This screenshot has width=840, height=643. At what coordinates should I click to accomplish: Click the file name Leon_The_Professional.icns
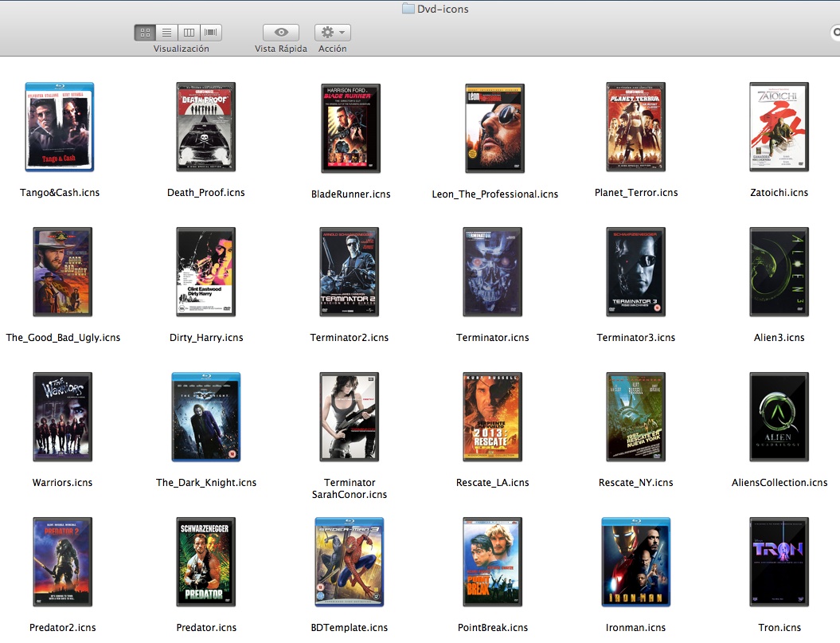[x=495, y=194]
